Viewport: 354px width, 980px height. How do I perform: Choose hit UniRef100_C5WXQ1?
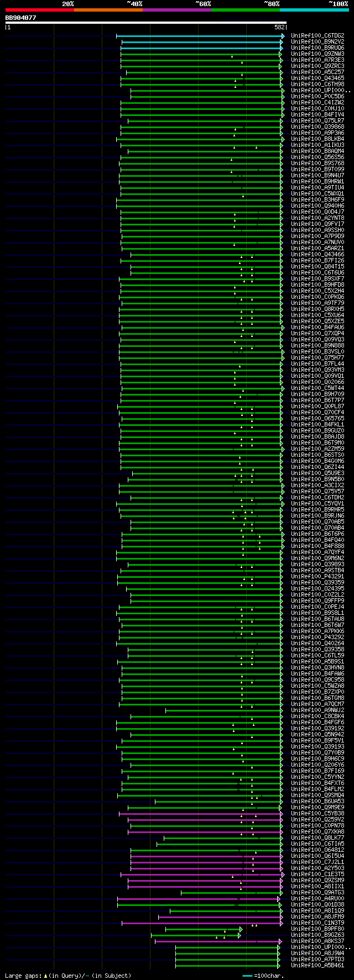coord(317,193)
